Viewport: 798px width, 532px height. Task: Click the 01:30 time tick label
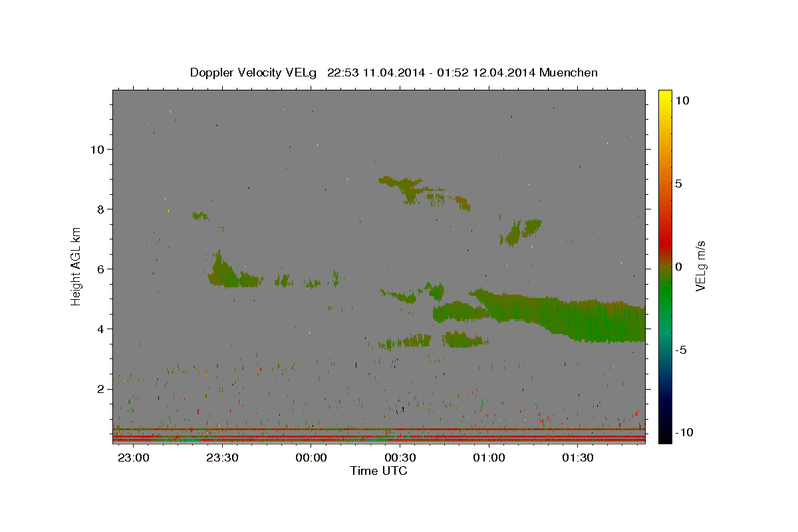pos(578,458)
